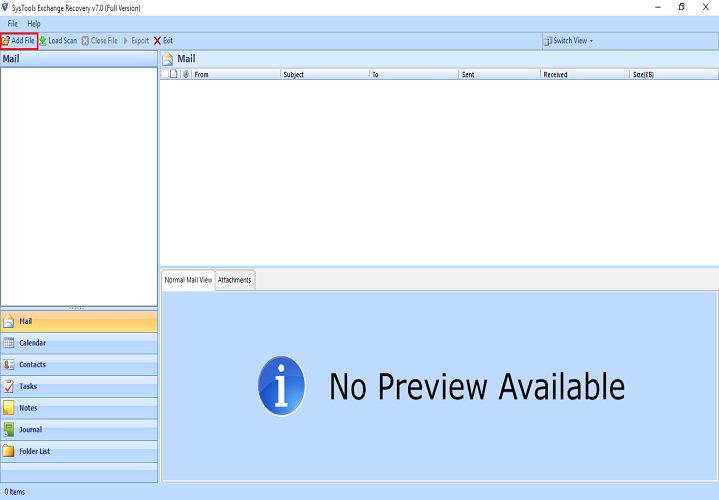Sort mail list by Sent column
The width and height of the screenshot is (719, 500).
tap(499, 74)
